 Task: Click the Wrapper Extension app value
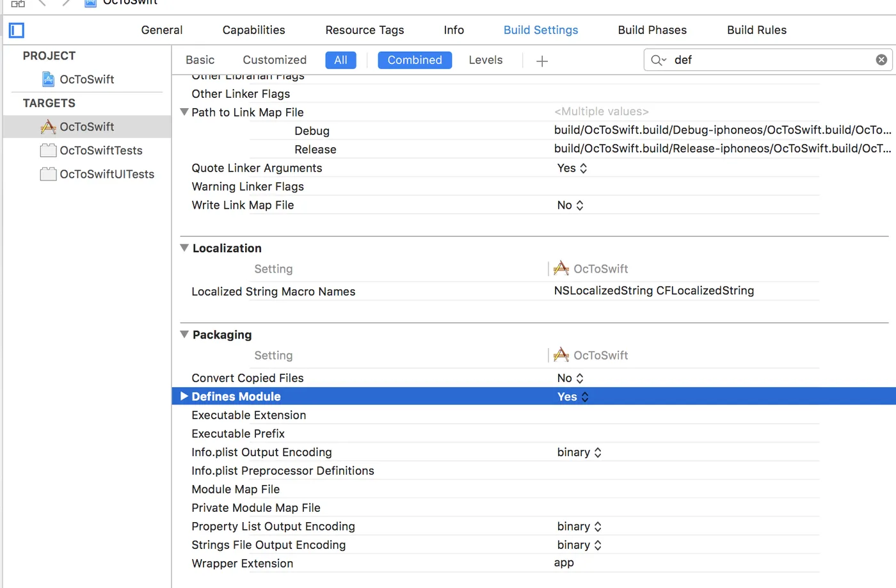564,563
